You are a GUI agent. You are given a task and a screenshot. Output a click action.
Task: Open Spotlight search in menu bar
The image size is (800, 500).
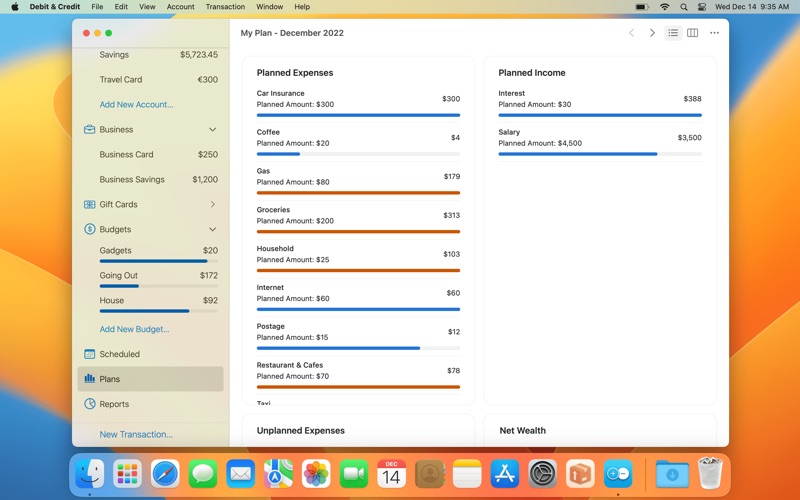tap(684, 7)
